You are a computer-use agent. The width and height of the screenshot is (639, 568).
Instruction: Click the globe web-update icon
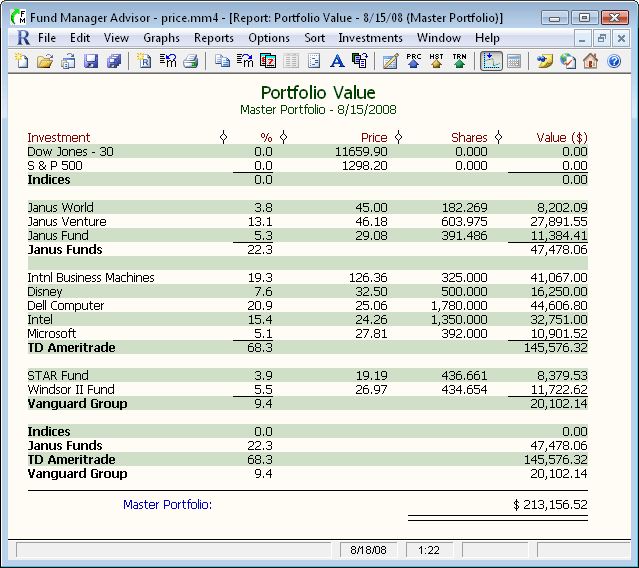coord(568,61)
